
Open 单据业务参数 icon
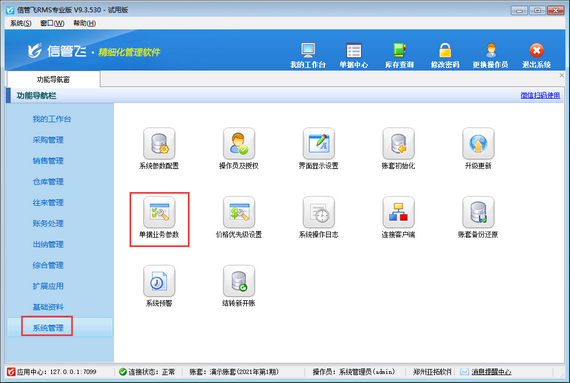pyautogui.click(x=159, y=213)
